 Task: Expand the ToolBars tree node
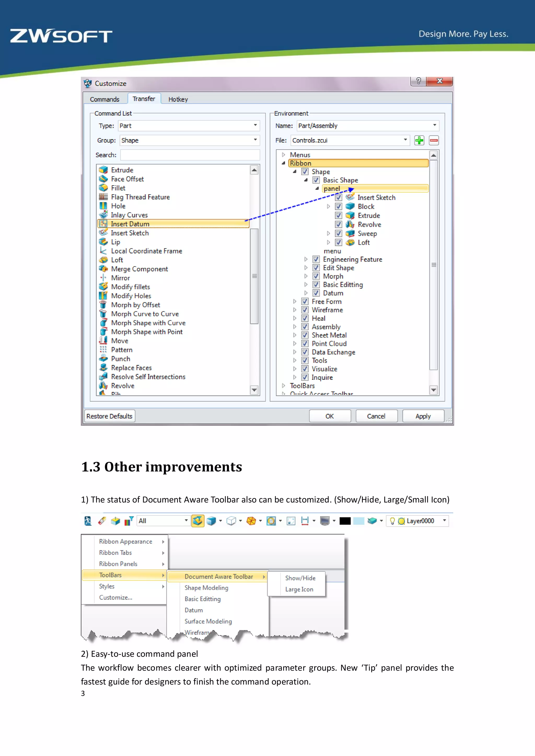click(x=283, y=386)
